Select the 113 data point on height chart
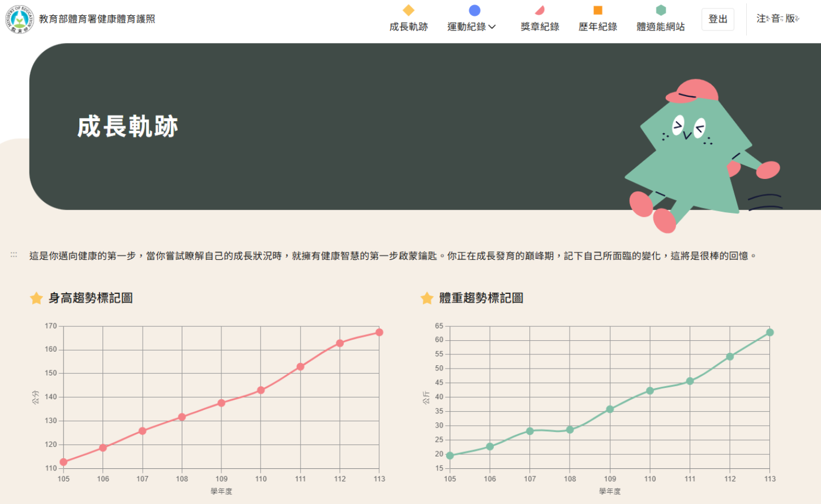 379,333
